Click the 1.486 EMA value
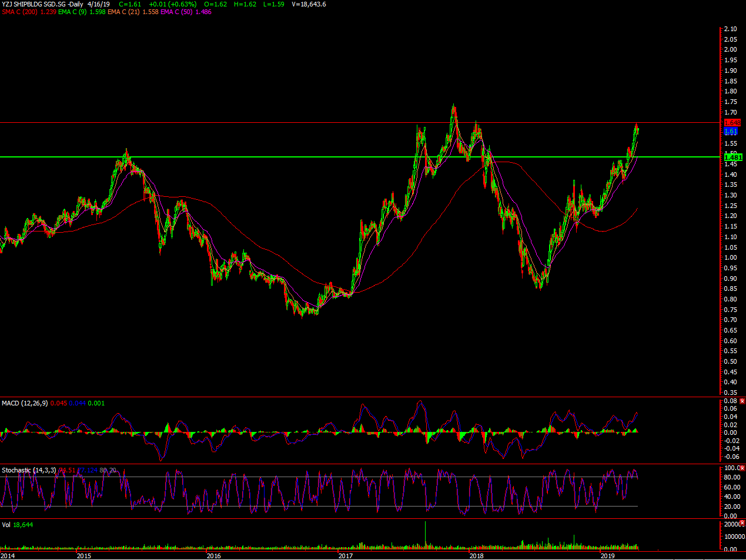The height and width of the screenshot is (560, 746). tap(203, 12)
